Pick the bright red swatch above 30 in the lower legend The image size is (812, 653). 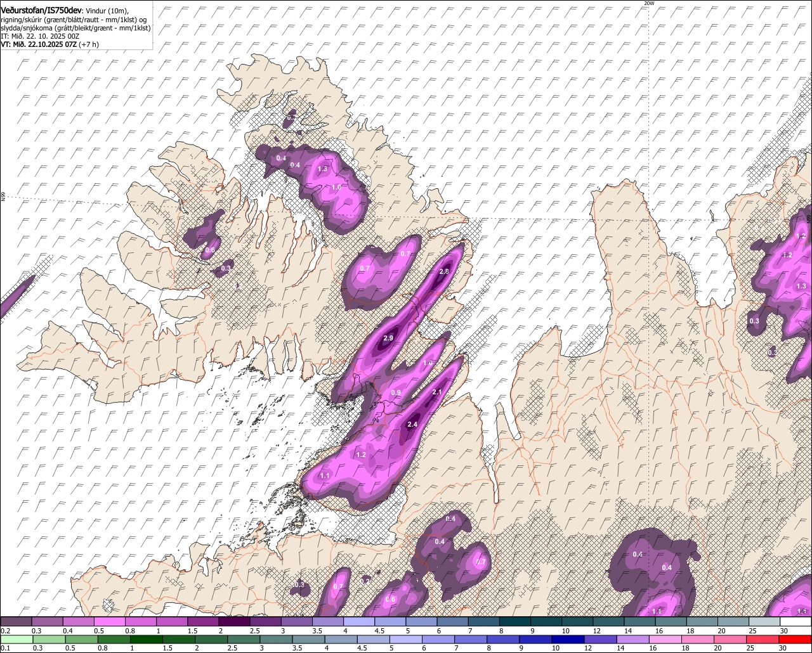pyautogui.click(x=796, y=639)
